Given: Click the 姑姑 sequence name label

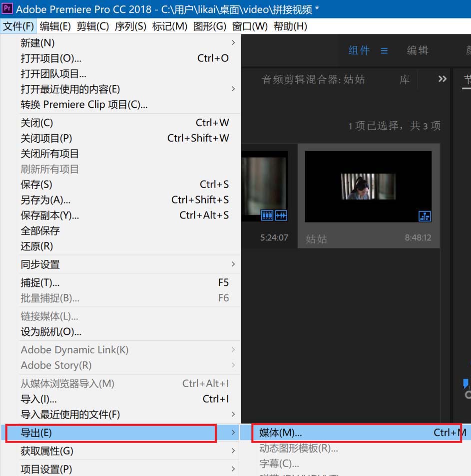Looking at the screenshot, I should 316,239.
